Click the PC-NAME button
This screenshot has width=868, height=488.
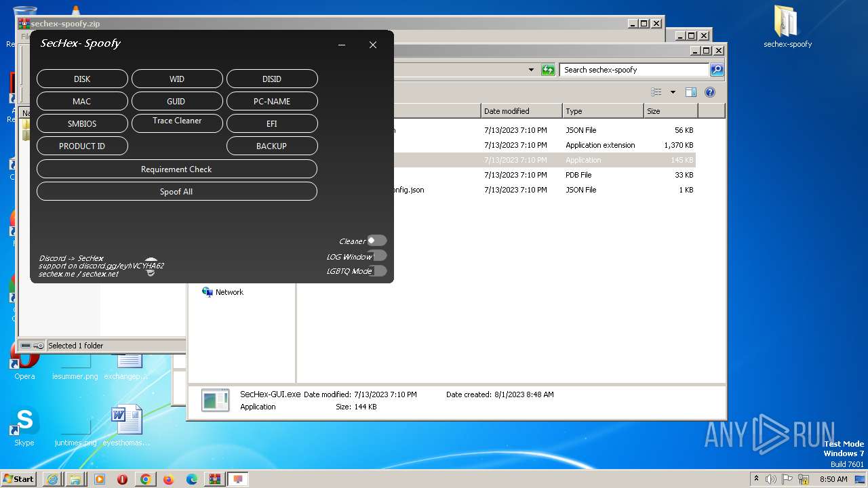(x=272, y=101)
